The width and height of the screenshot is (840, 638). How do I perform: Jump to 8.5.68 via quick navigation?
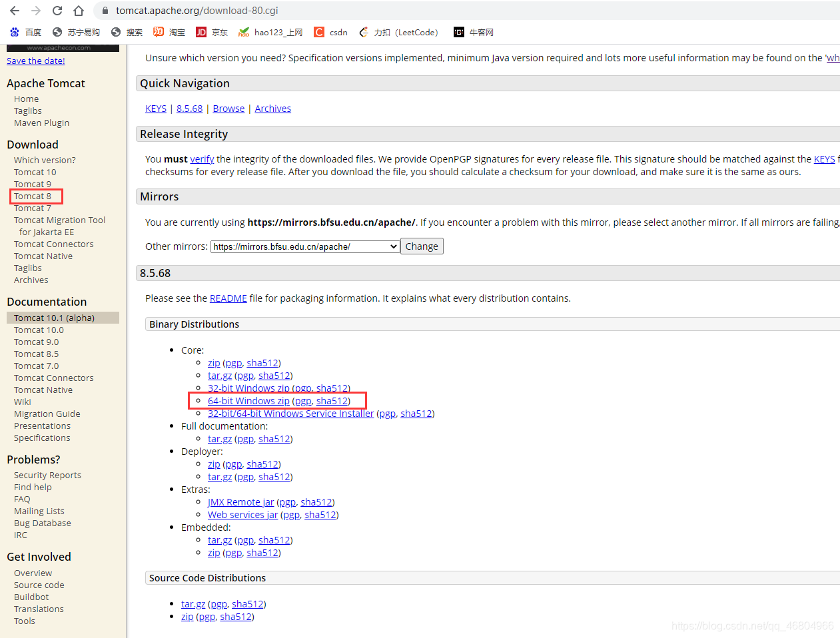[x=189, y=109]
